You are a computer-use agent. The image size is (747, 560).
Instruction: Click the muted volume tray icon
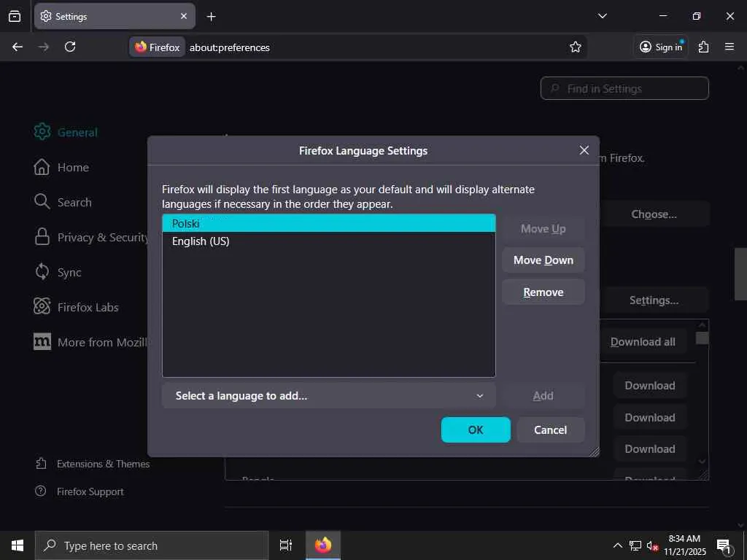[652, 545]
